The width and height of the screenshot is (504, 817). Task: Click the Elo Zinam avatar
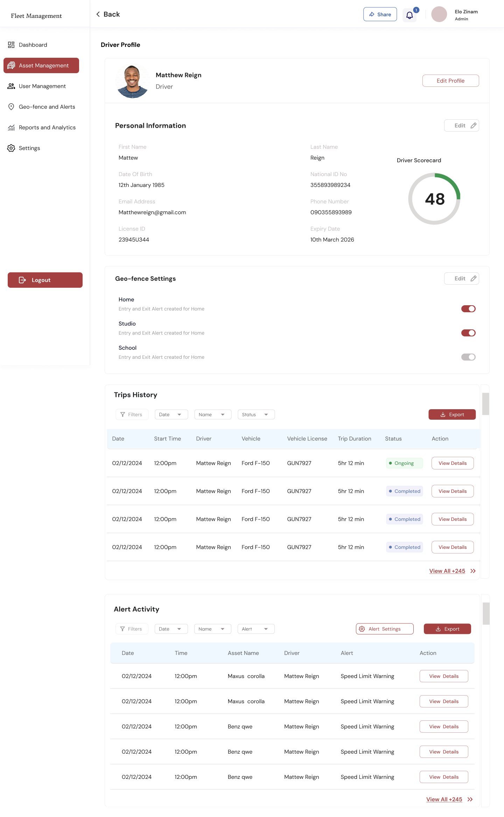(x=439, y=14)
